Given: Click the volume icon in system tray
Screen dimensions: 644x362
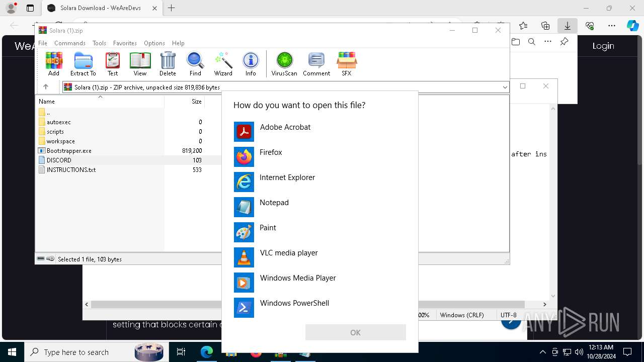Looking at the screenshot, I should pyautogui.click(x=579, y=352).
